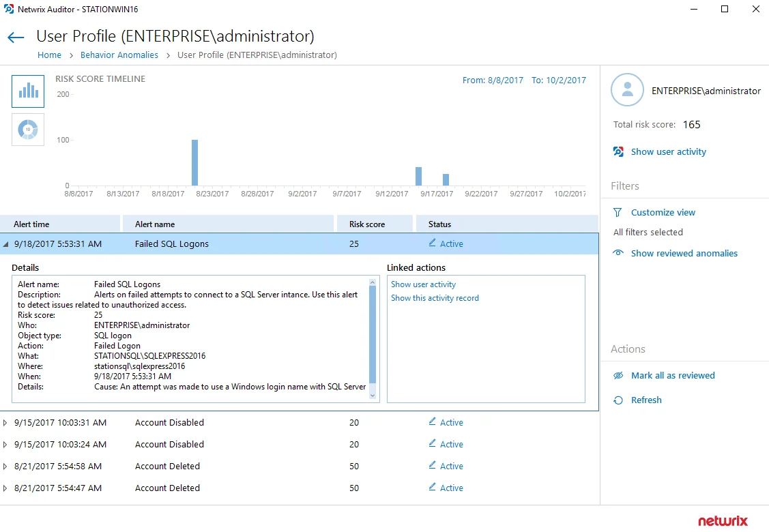Expand the 8/21/2017 5:54:47 AM Account Deleted row
This screenshot has width=769, height=532.
tap(5, 488)
